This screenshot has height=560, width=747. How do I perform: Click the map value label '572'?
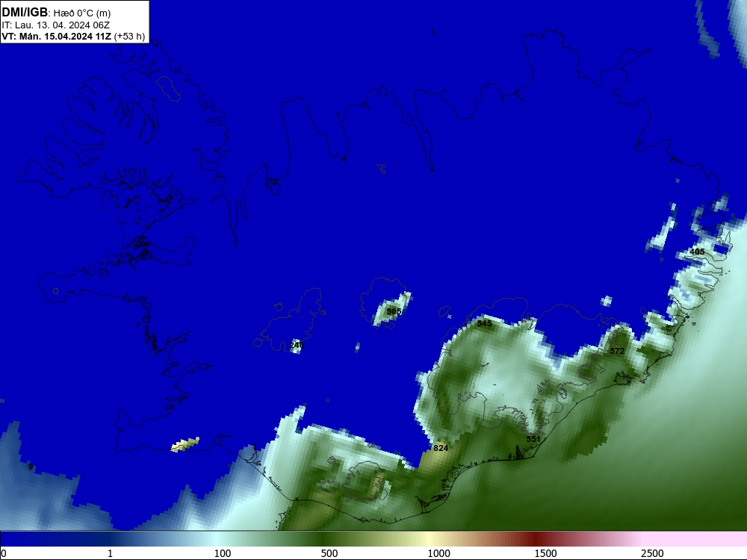click(617, 351)
